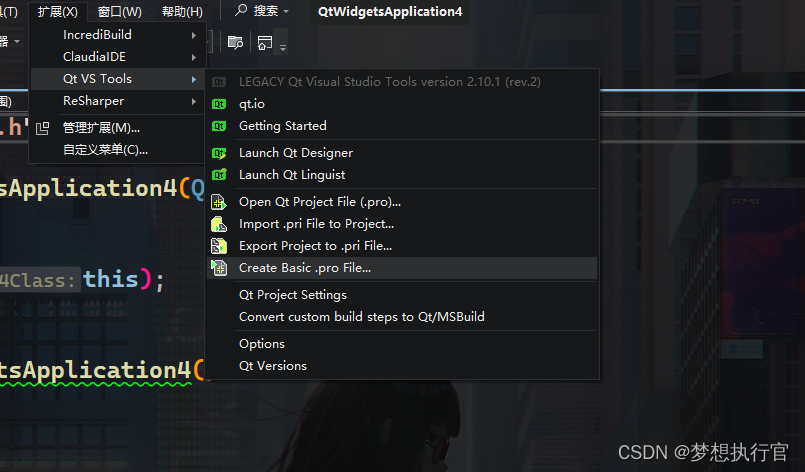Choose Convert custom build steps to Qt/MSBuild
Viewport: 805px width, 472px height.
[401, 317]
